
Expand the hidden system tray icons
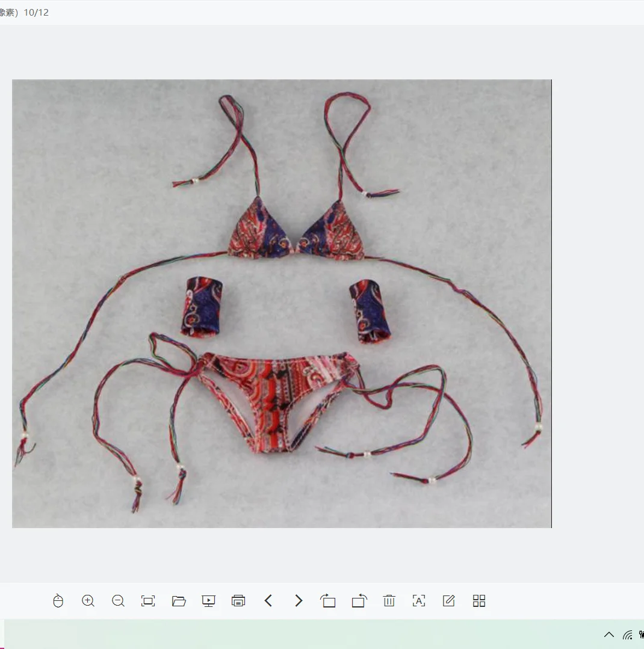pos(609,635)
